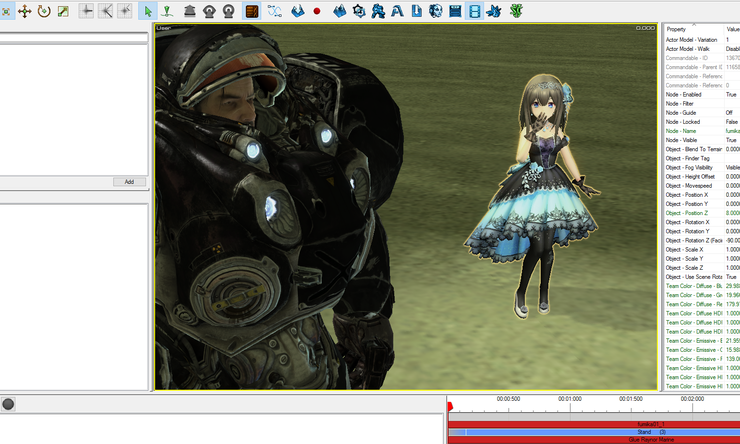Select the Move tool with four arrows
The width and height of the screenshot is (740, 444).
(x=25, y=11)
